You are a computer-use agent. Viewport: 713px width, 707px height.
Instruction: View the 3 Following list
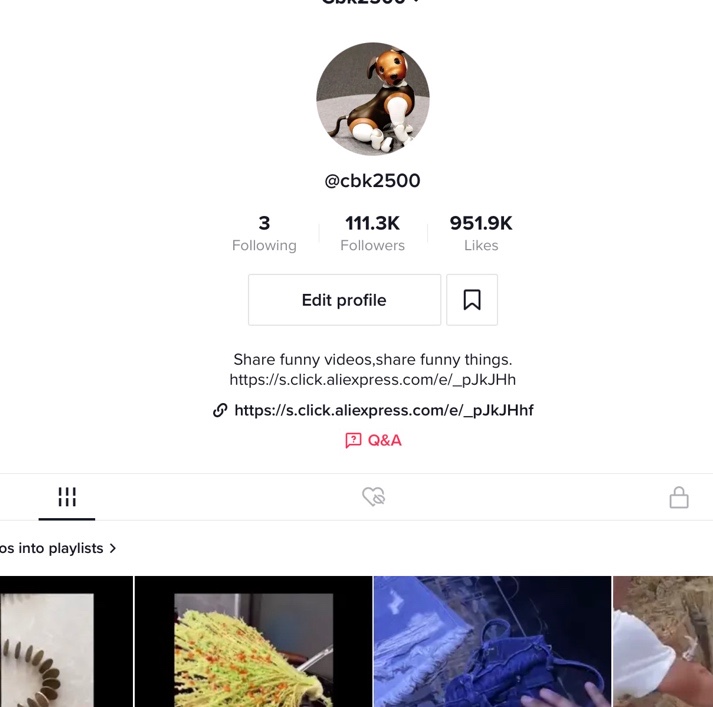(x=264, y=233)
